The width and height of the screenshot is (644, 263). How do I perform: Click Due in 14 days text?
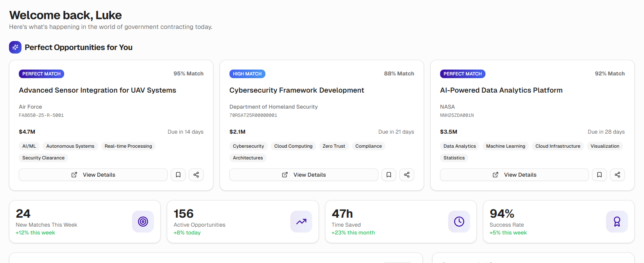(x=186, y=132)
